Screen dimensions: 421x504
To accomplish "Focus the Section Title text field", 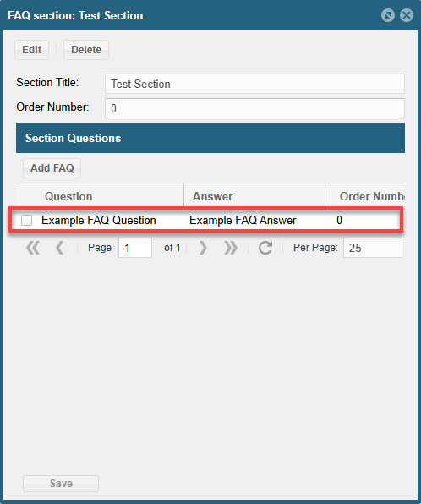I will coord(254,84).
